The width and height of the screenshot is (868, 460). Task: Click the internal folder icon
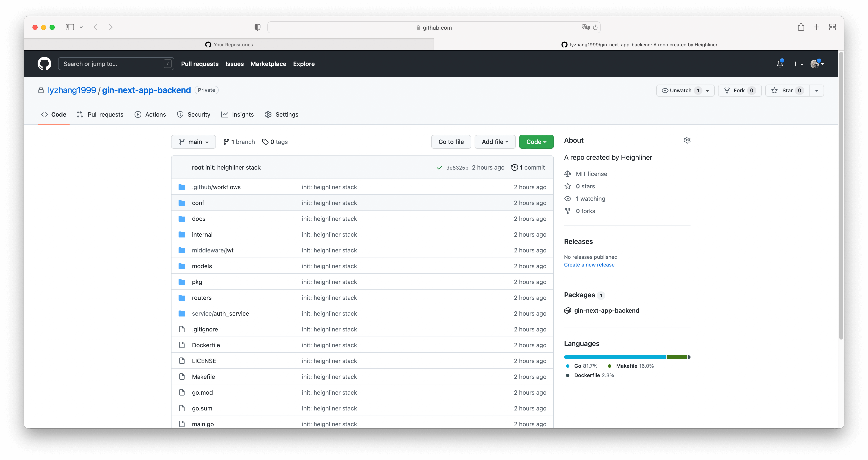point(182,234)
